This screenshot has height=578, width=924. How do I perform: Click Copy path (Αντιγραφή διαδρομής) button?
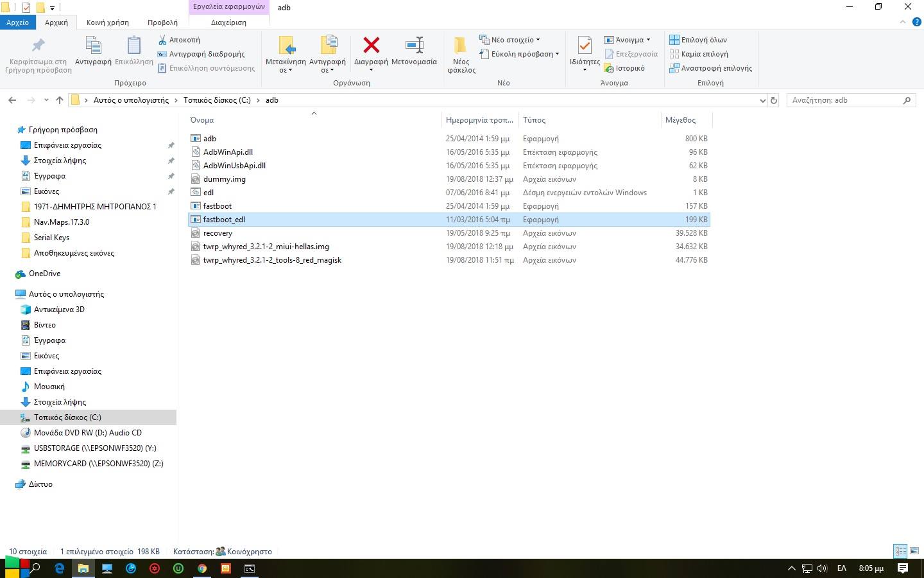point(201,54)
